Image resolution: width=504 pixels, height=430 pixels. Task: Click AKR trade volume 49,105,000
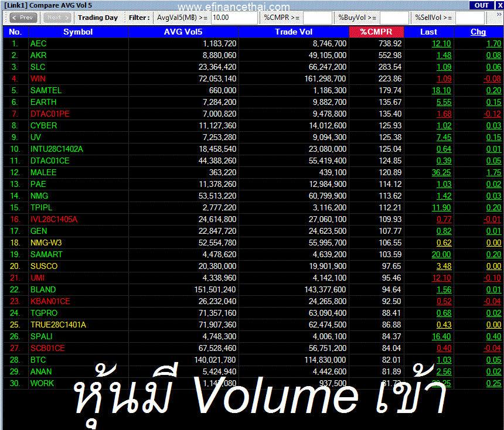(328, 55)
